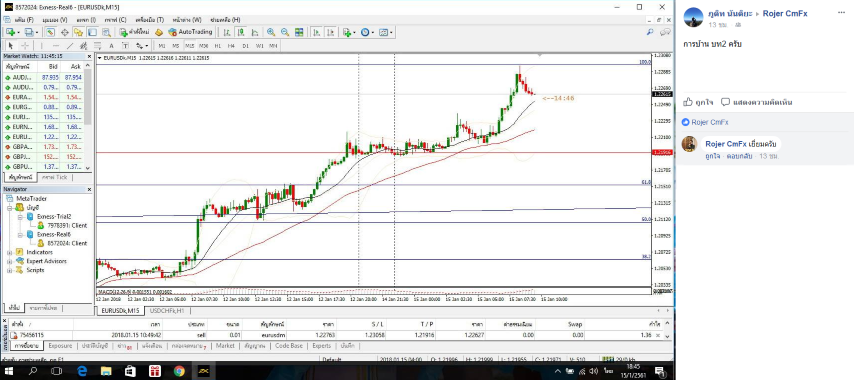
Task: Open the chart templates dropdown
Action: [x=386, y=32]
